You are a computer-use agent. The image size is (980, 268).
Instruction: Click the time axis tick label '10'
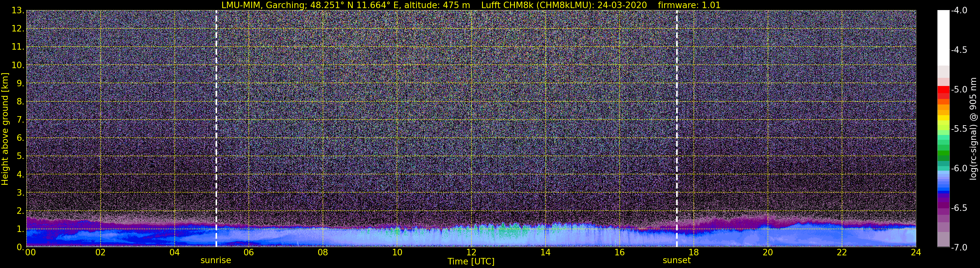coord(397,253)
